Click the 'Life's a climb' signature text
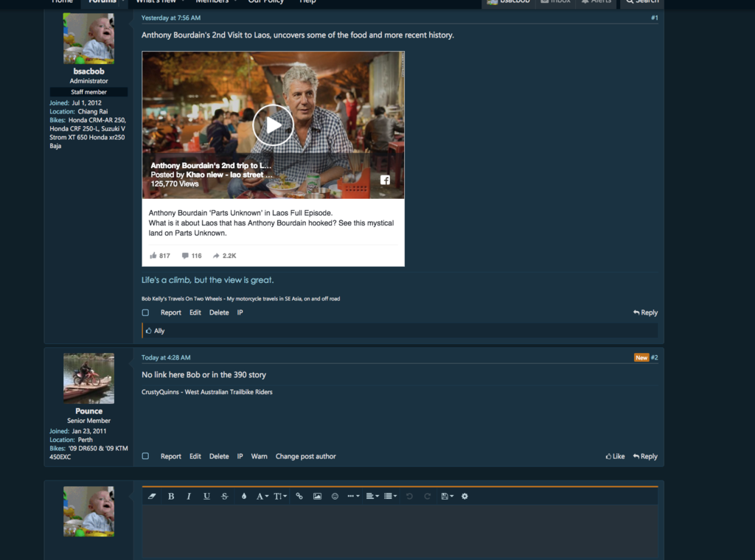 pos(207,280)
